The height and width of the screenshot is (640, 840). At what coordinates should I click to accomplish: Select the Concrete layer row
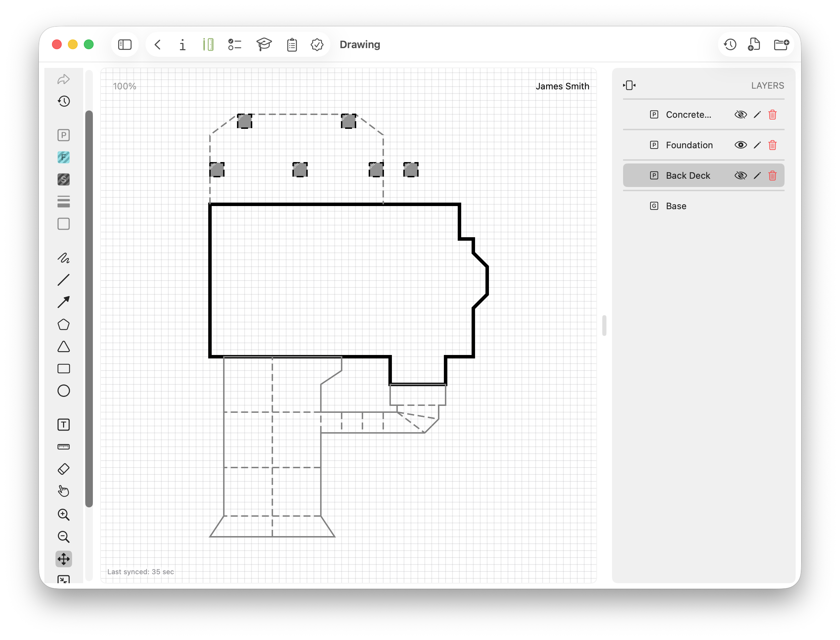[x=703, y=115]
